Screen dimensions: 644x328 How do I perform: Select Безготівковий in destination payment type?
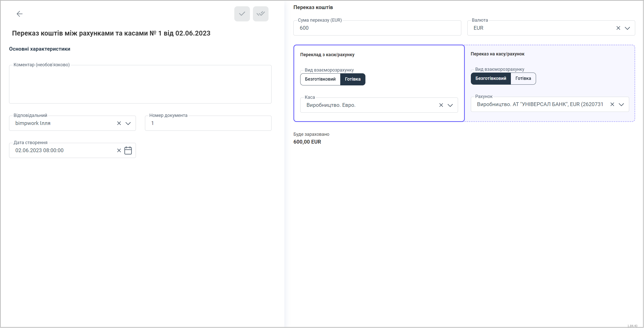click(490, 78)
